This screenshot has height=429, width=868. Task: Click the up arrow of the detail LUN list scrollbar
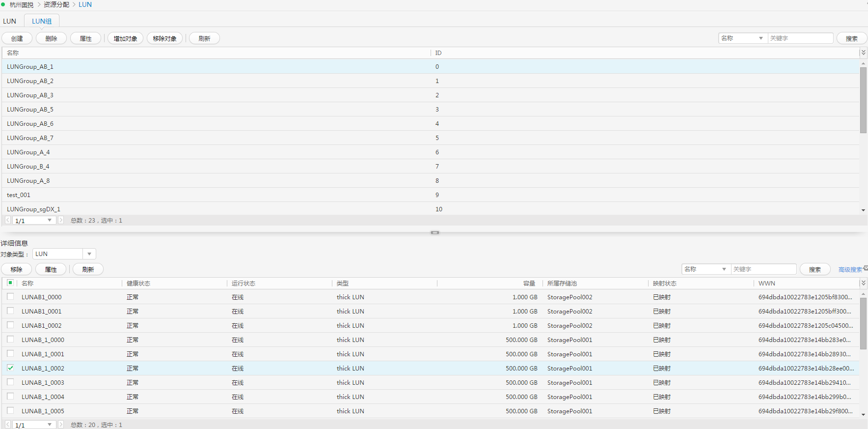[863, 294]
